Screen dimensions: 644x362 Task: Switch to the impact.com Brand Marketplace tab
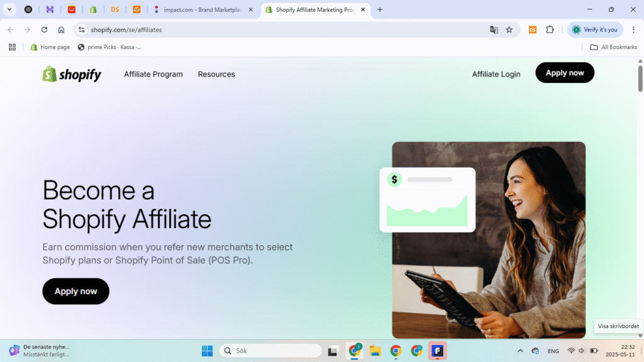[x=203, y=9]
